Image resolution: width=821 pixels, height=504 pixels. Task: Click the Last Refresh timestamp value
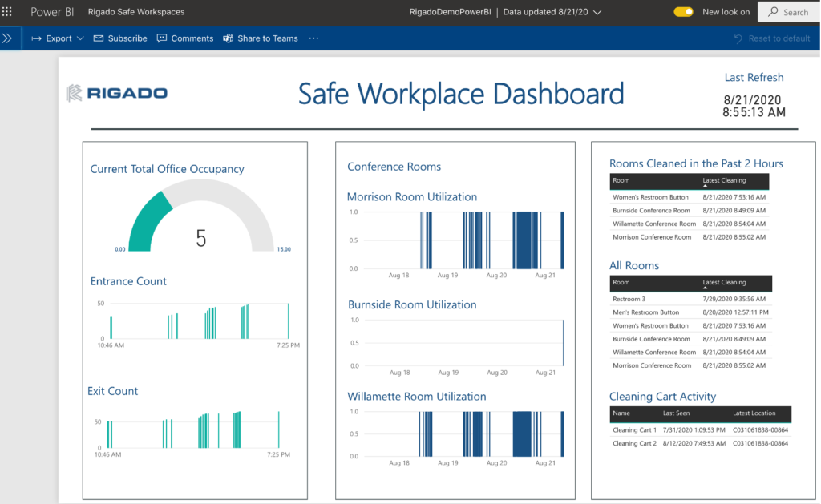pos(754,106)
